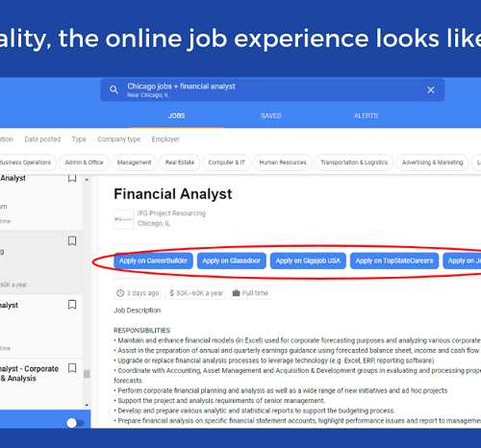Viewport: 481px width, 448px height.
Task: Click the IFG Project Resourcing logo
Action: [x=123, y=219]
